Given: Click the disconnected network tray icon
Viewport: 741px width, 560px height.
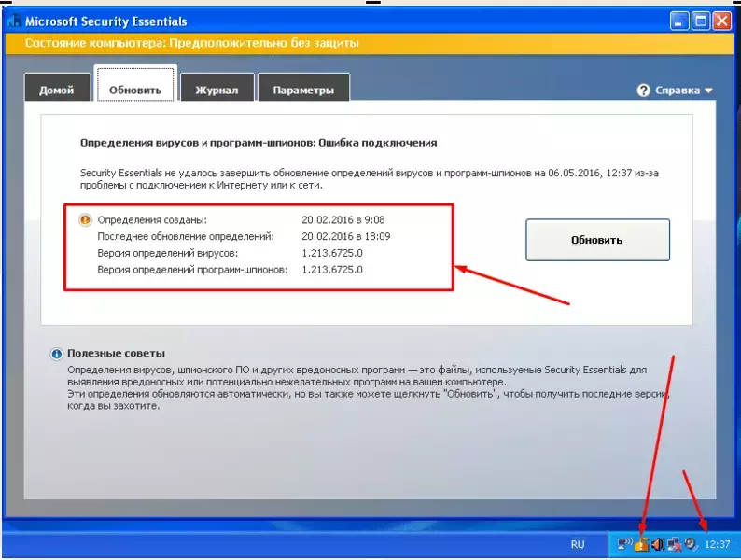Looking at the screenshot, I should [x=675, y=544].
